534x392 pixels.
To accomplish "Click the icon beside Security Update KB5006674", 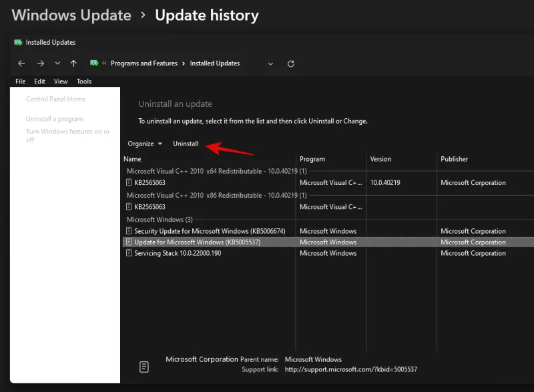I will pos(130,230).
